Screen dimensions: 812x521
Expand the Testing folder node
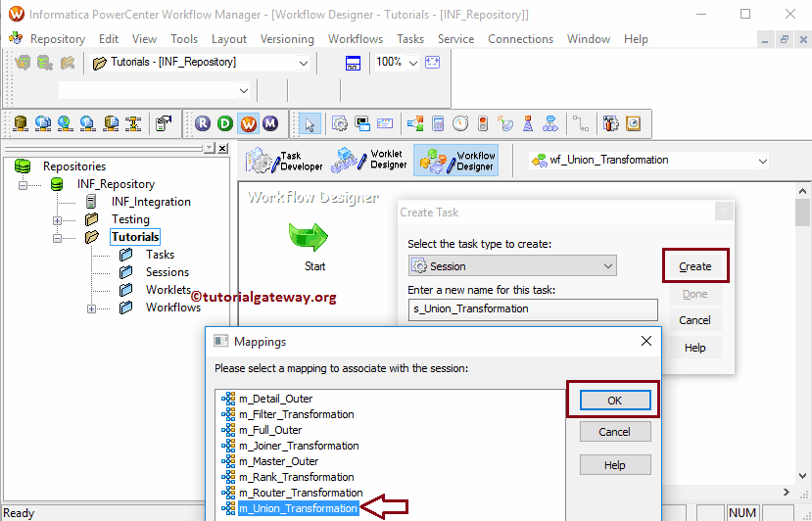(x=57, y=220)
